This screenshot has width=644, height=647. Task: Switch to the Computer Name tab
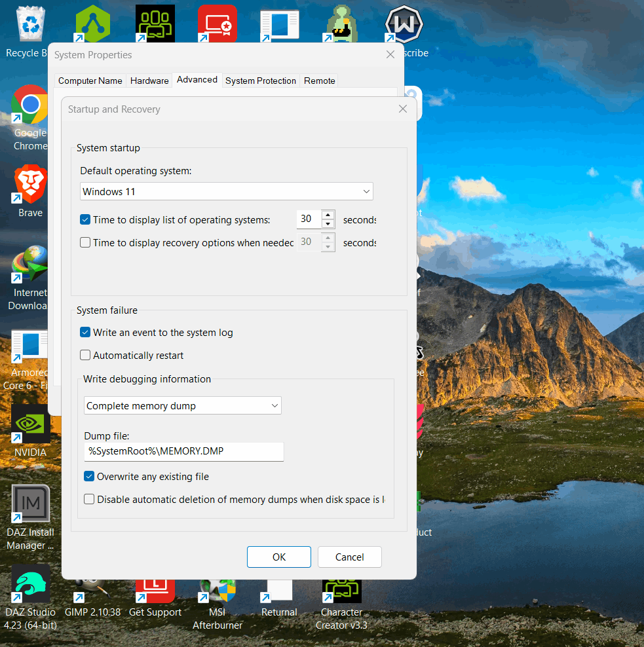90,81
